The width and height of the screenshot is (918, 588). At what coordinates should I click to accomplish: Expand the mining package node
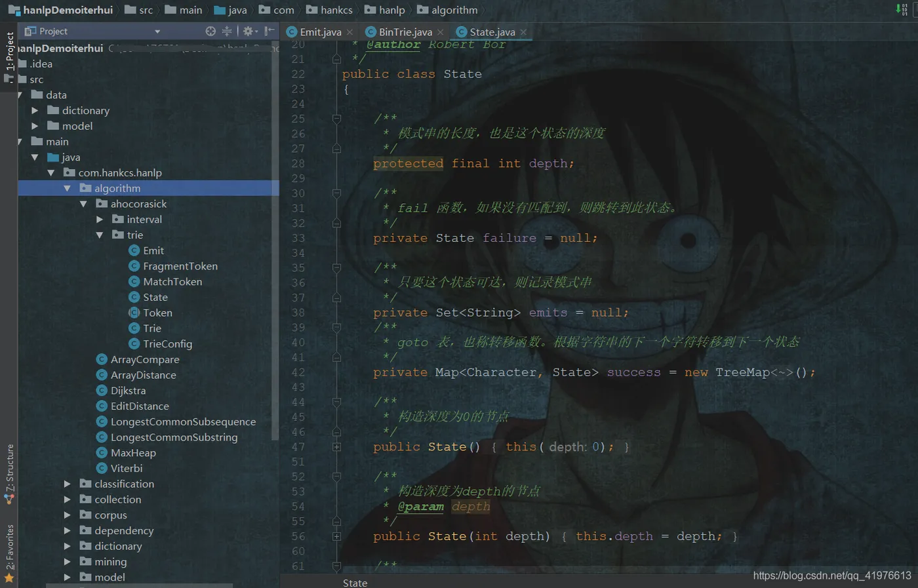(x=67, y=562)
